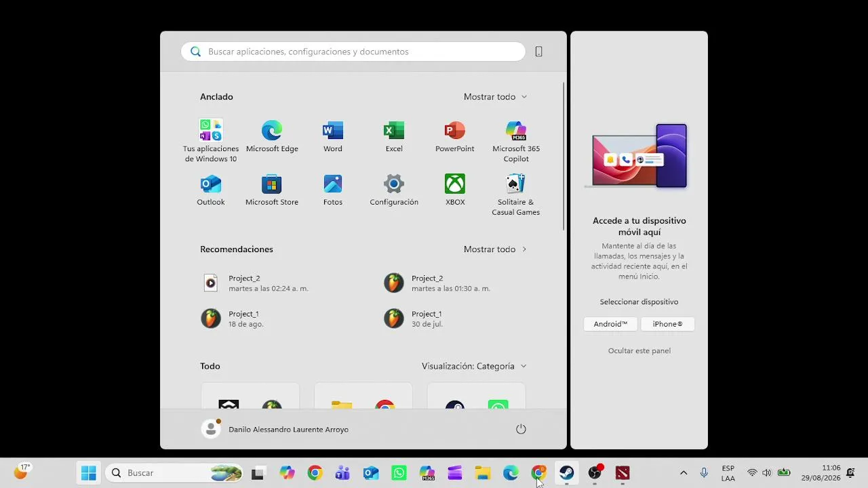Click the microphone icon in system tray
This screenshot has width=868, height=488.
[x=704, y=473]
